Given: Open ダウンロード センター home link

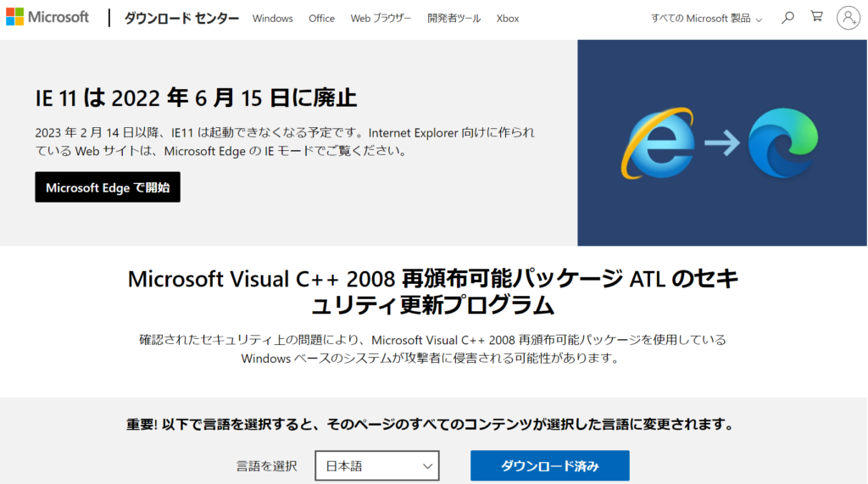Looking at the screenshot, I should click(x=181, y=19).
